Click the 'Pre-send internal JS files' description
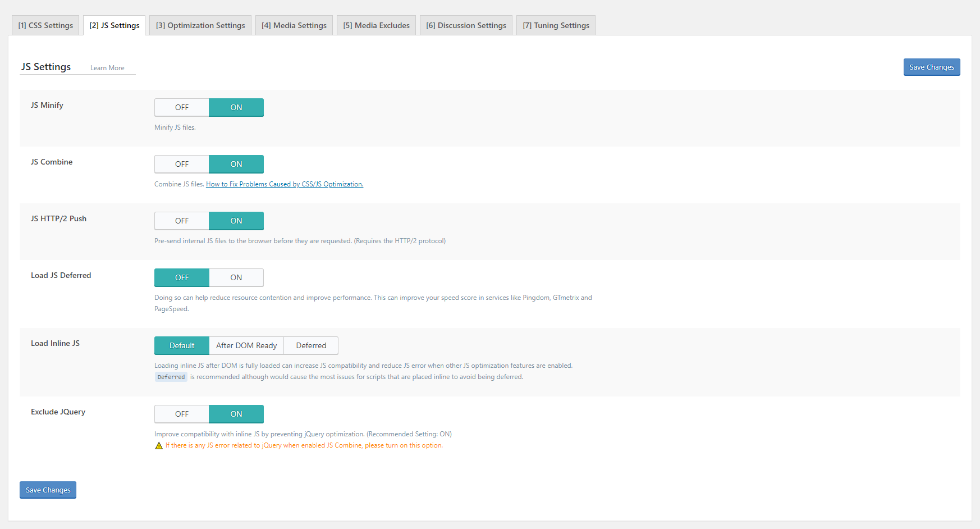The width and height of the screenshot is (980, 529). pyautogui.click(x=300, y=241)
